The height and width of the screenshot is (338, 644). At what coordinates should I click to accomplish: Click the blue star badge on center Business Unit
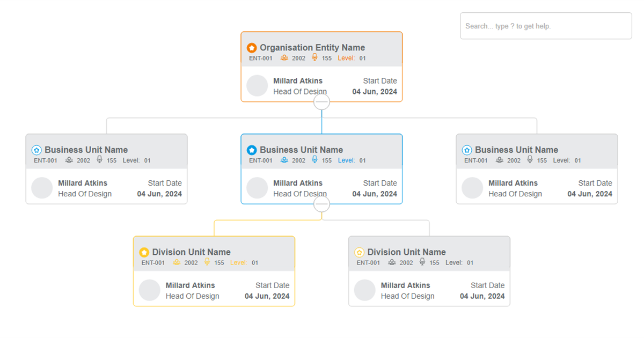[x=252, y=150]
